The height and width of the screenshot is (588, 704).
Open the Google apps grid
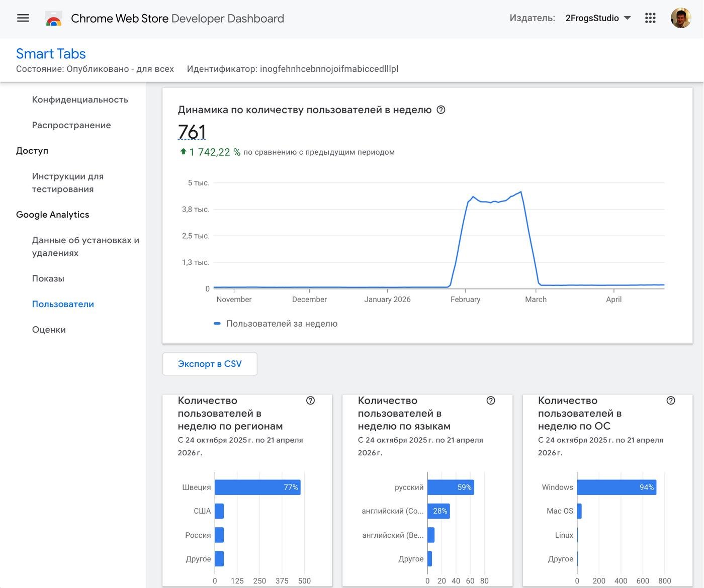[650, 18]
